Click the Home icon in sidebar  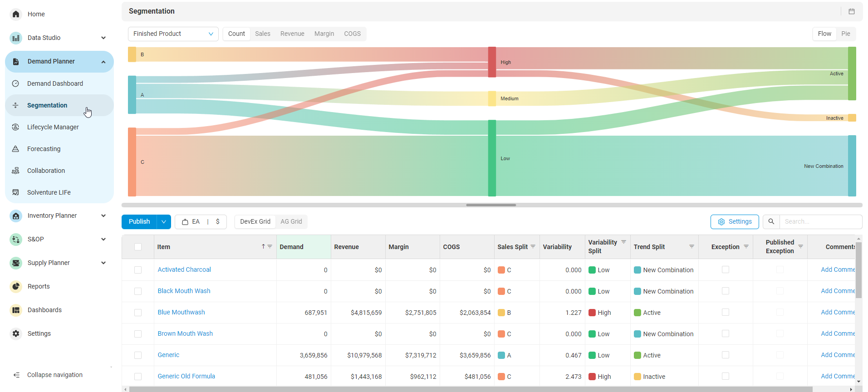tap(16, 14)
